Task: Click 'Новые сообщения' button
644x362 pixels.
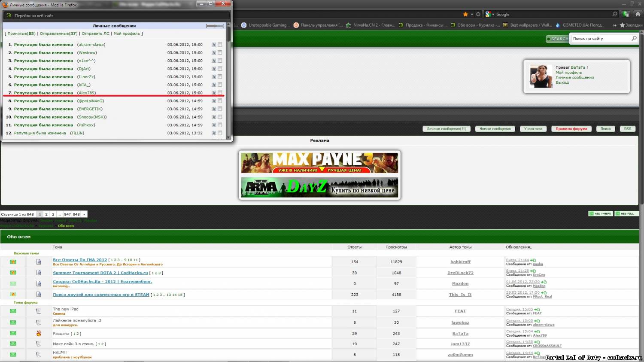Action: pyautogui.click(x=495, y=129)
